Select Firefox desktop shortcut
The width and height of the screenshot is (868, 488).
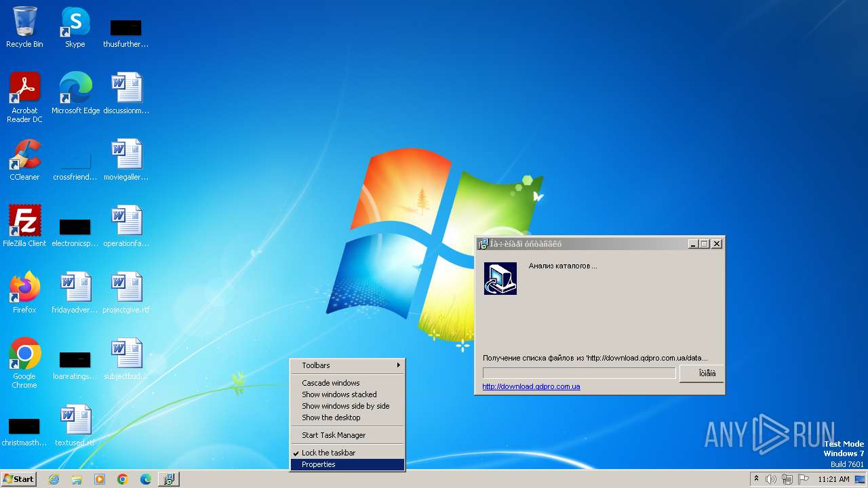click(x=24, y=293)
